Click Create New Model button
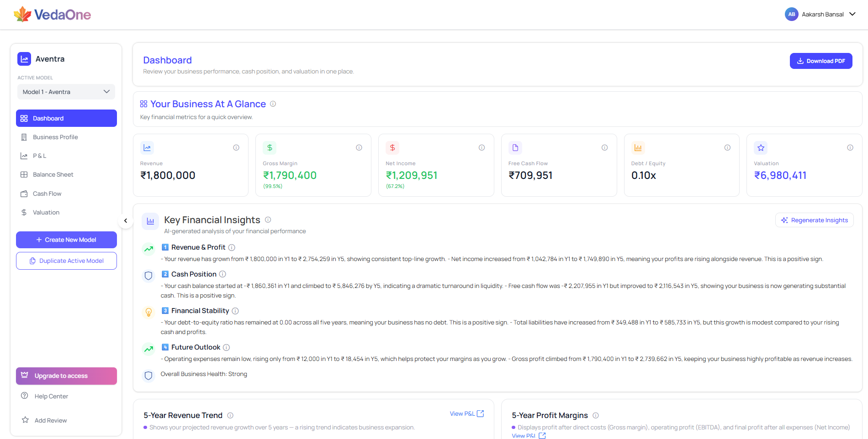 (66, 240)
